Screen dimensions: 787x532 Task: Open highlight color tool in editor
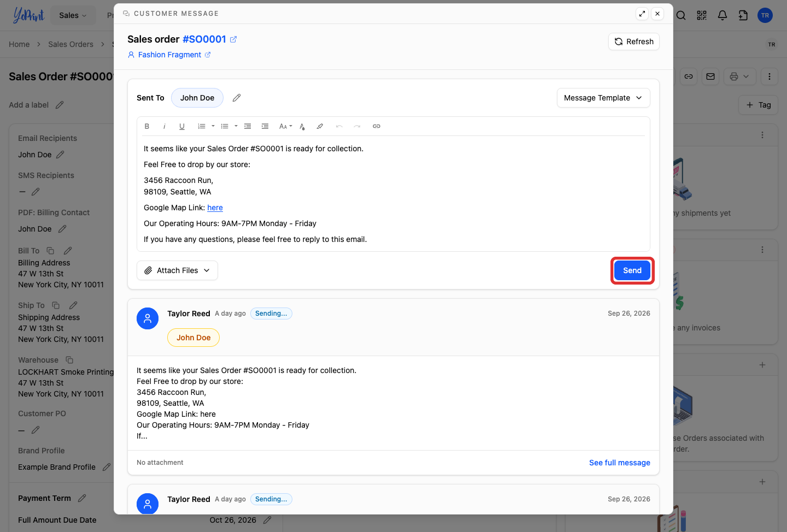pyautogui.click(x=320, y=126)
